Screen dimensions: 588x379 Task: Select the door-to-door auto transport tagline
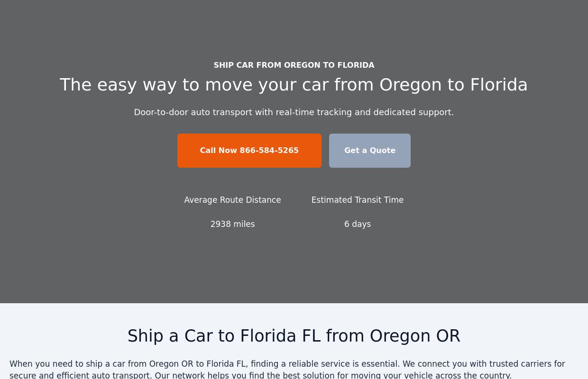(x=294, y=112)
